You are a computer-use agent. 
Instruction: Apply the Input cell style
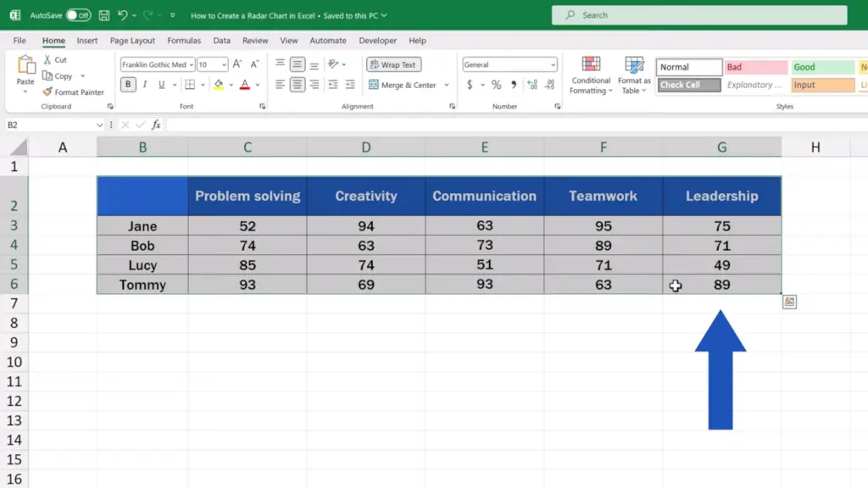(822, 85)
